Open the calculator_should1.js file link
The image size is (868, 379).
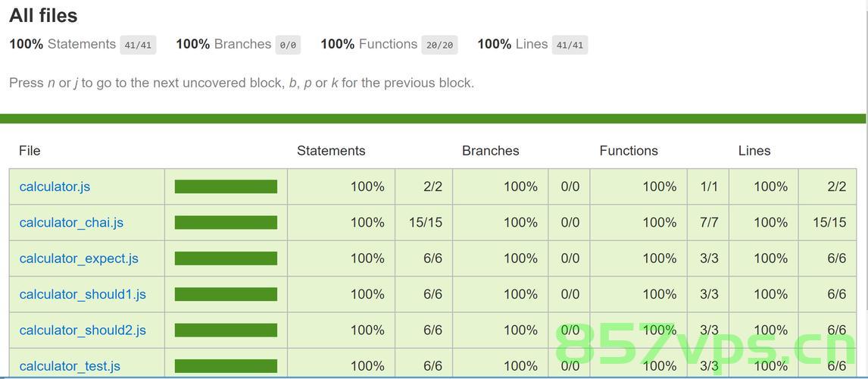(x=83, y=294)
